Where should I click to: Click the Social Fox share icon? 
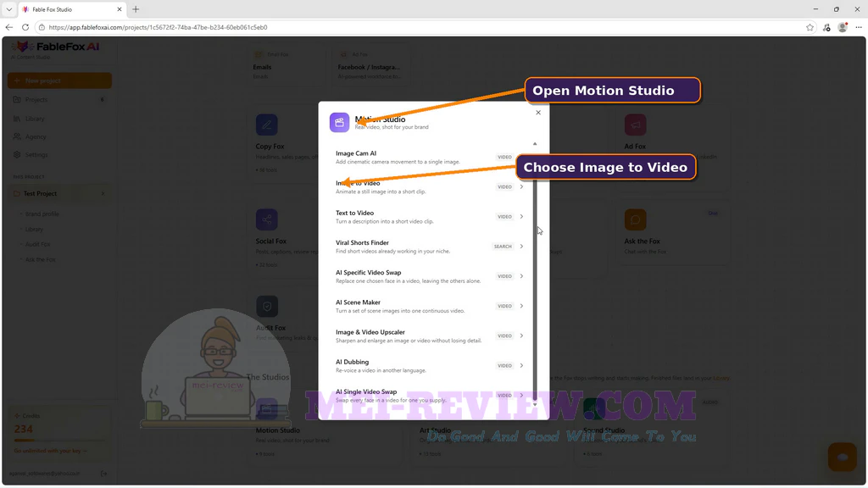(267, 219)
